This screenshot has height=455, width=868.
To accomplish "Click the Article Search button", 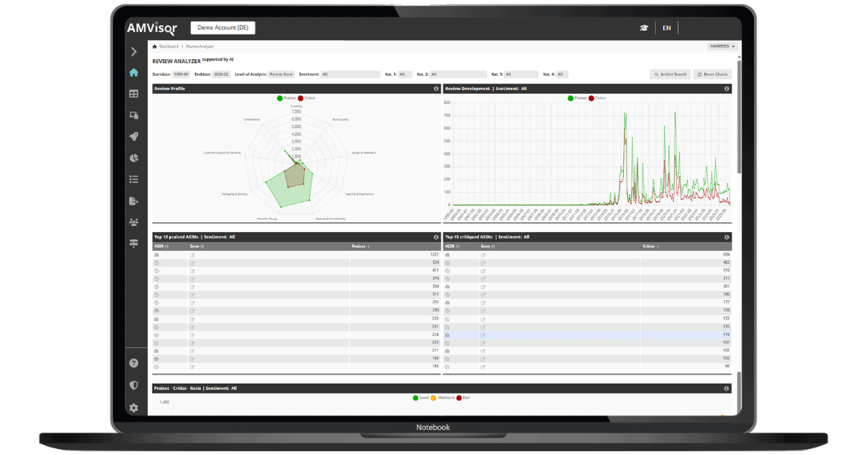I will click(670, 74).
